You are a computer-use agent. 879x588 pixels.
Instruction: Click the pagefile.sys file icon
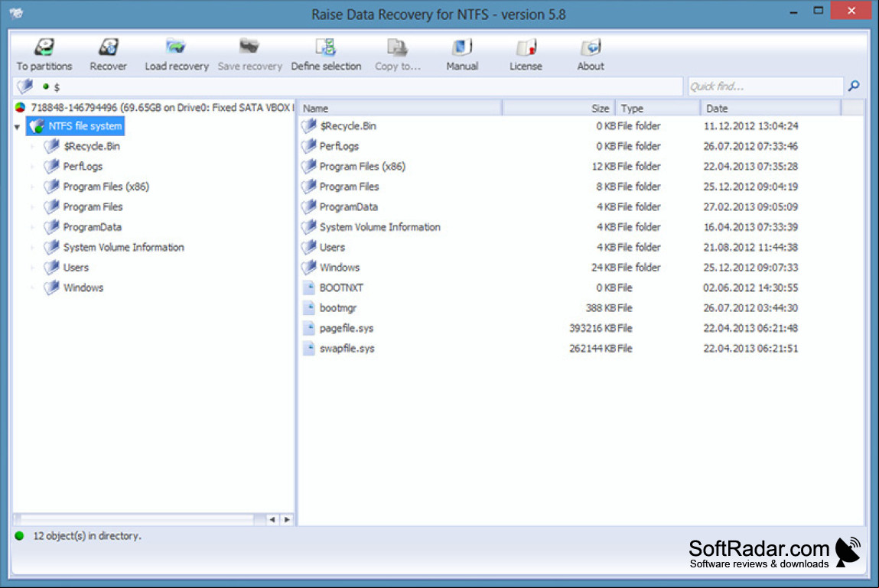tap(309, 328)
